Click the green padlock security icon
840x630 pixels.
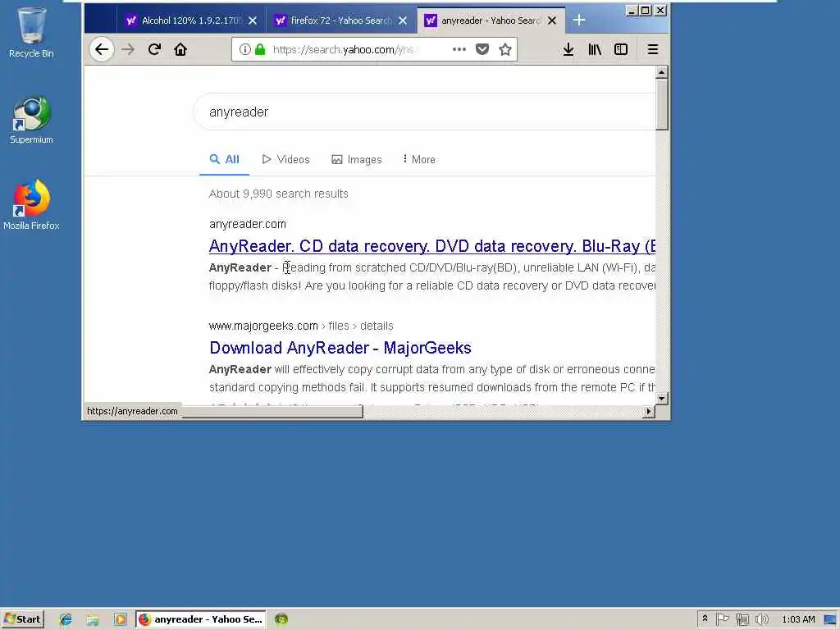(x=260, y=50)
